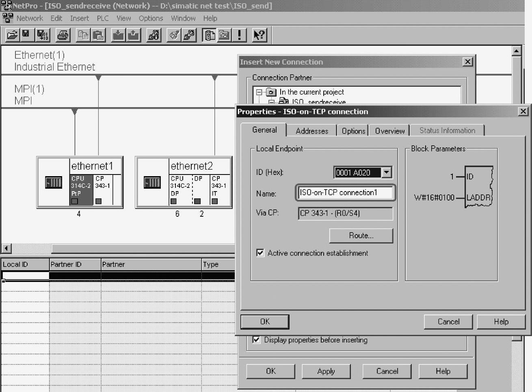Screen dimensions: 532x392
Task: Click the network view vertical scroll up arrow
Action: coord(516,51)
